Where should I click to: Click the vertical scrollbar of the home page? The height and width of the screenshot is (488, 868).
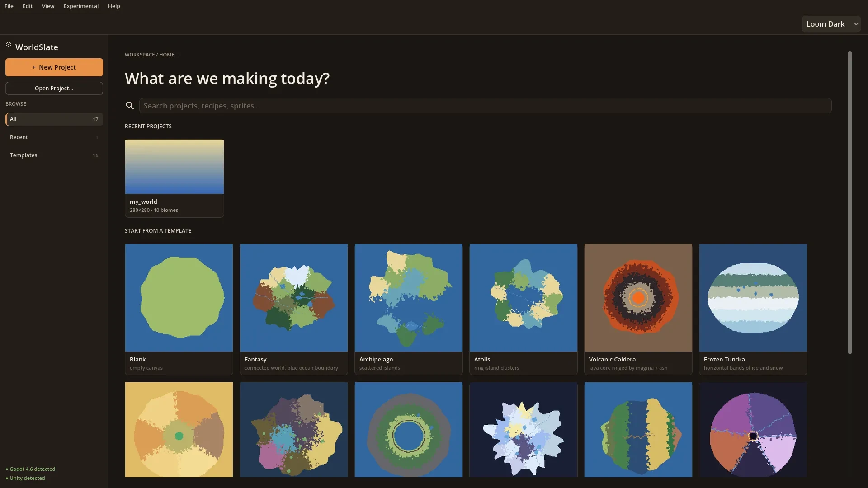click(850, 202)
